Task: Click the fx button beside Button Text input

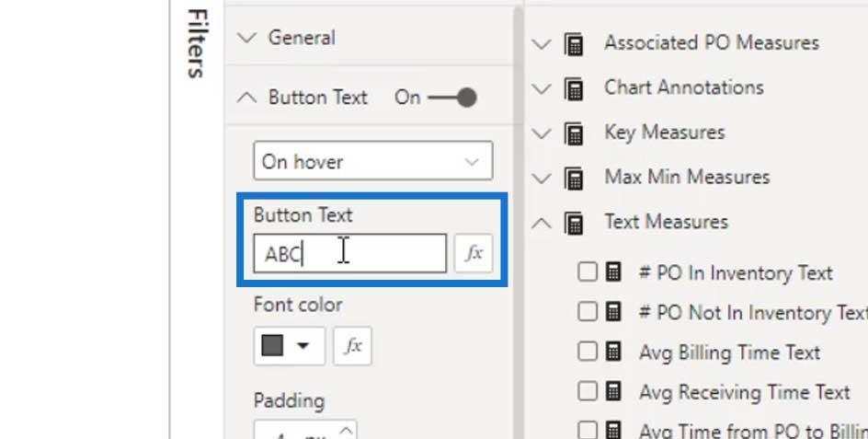Action: (x=474, y=253)
